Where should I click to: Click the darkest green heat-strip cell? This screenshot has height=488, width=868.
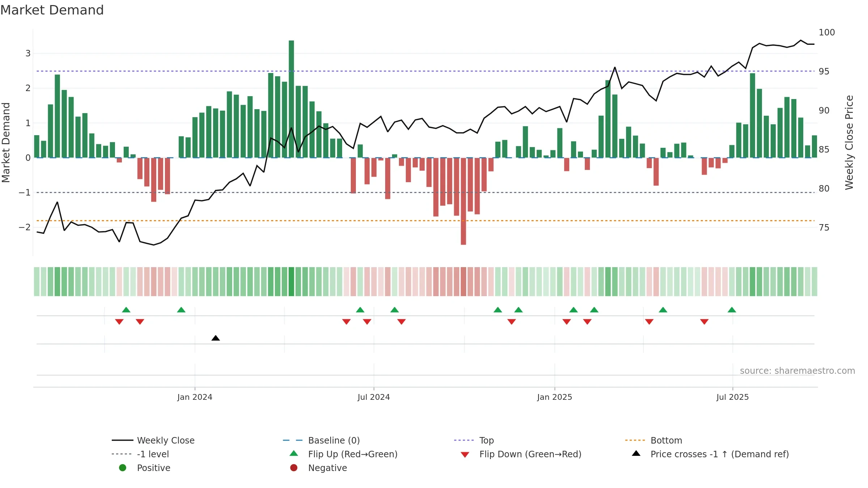[x=292, y=282]
